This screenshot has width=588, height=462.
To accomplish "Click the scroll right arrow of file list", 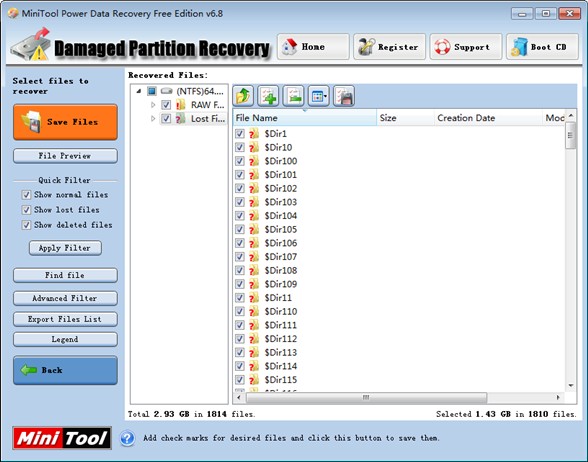I will (x=558, y=397).
